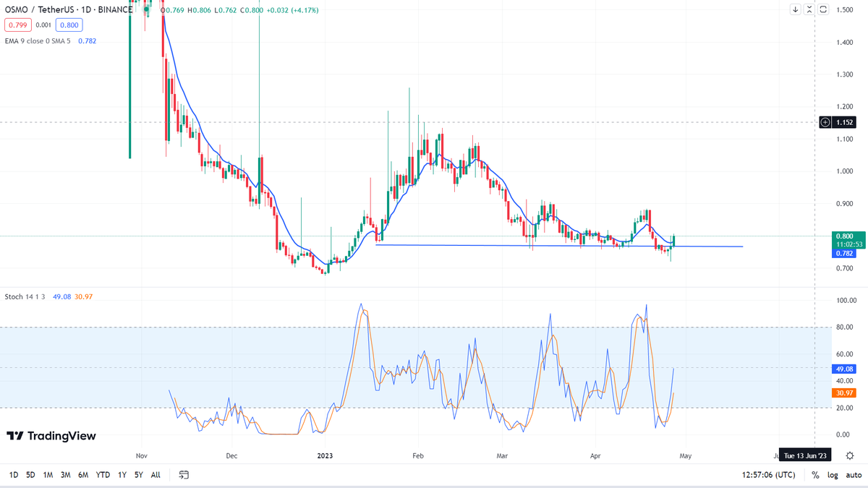Viewport: 868px width, 488px height.
Task: Click the orange 30.97 stochastic scale label
Action: click(x=844, y=393)
